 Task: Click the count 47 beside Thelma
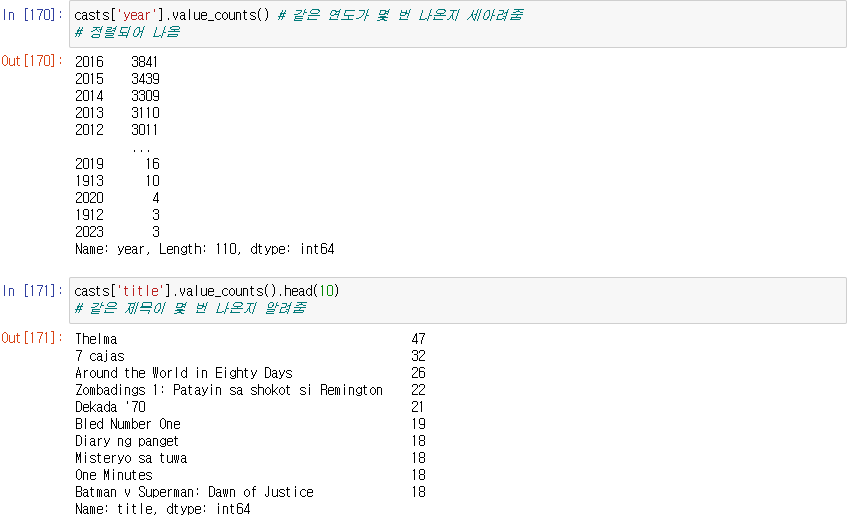coord(418,339)
